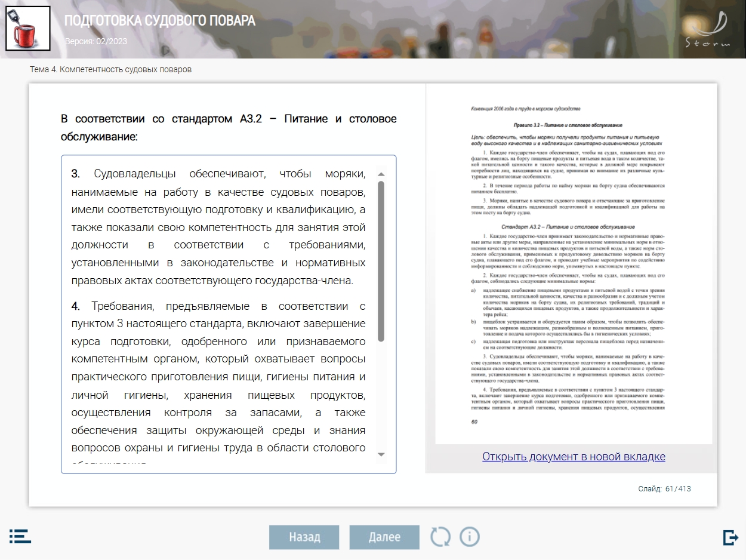Image resolution: width=746 pixels, height=560 pixels.
Task: Click paragraph 4 starting with Требования
Action: click(218, 376)
